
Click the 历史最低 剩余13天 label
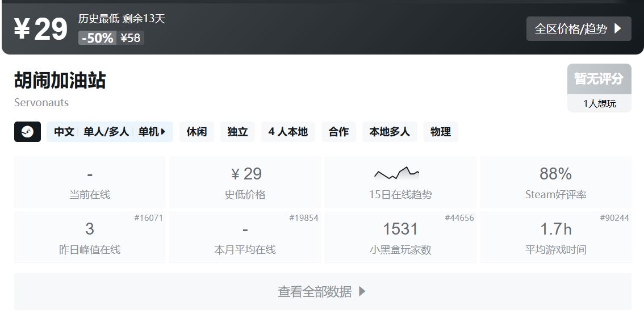coord(122,19)
